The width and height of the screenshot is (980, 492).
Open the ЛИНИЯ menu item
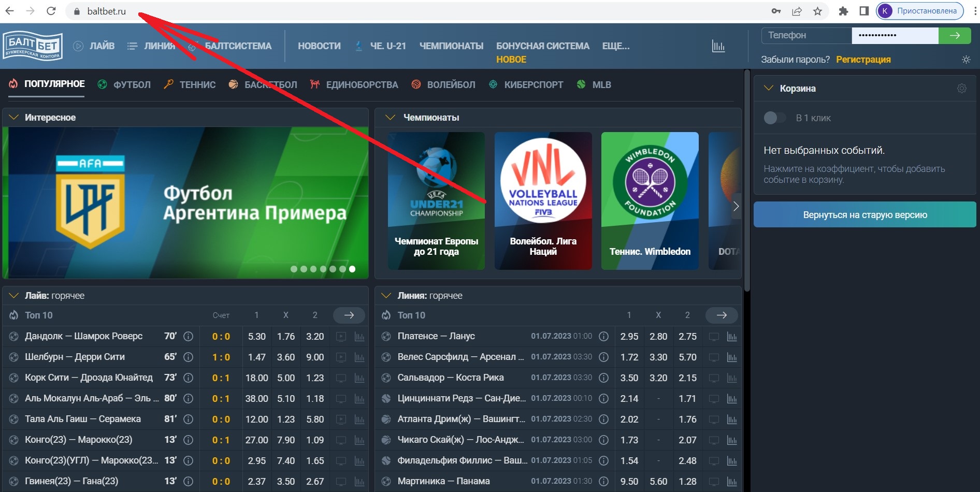click(x=151, y=46)
